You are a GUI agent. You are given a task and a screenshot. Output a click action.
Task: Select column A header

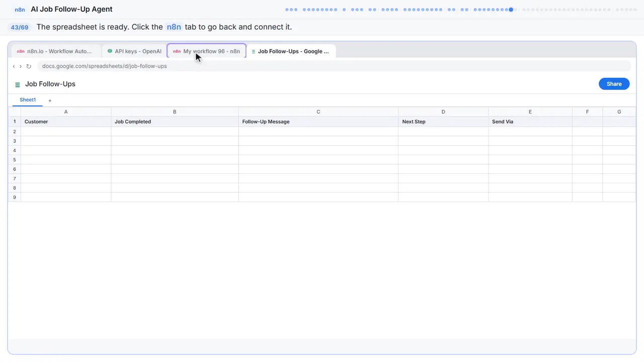66,112
